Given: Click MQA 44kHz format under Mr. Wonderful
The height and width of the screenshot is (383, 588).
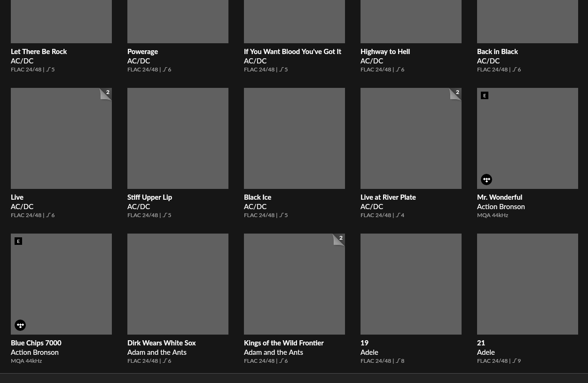Looking at the screenshot, I should coord(493,215).
